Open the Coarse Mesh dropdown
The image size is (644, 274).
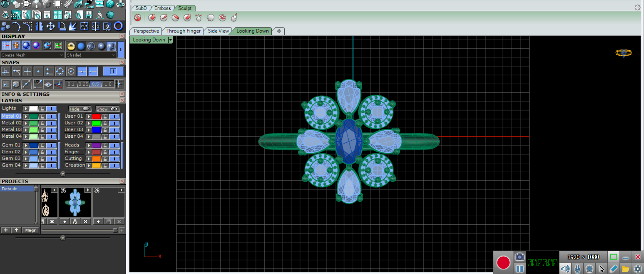32,55
